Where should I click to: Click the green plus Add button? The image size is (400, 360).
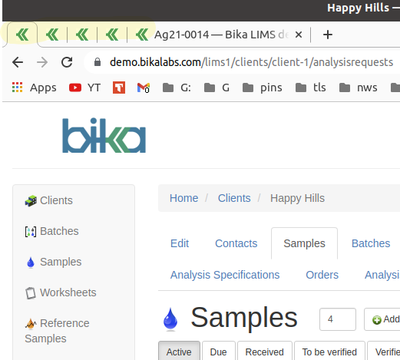click(x=382, y=319)
